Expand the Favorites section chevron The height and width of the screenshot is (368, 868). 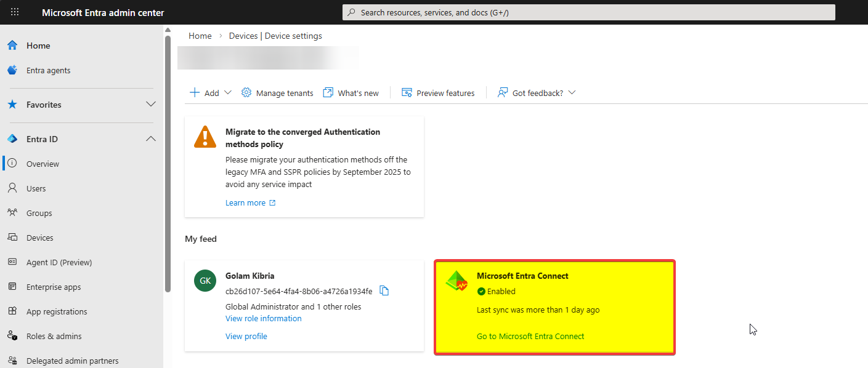pyautogui.click(x=151, y=105)
